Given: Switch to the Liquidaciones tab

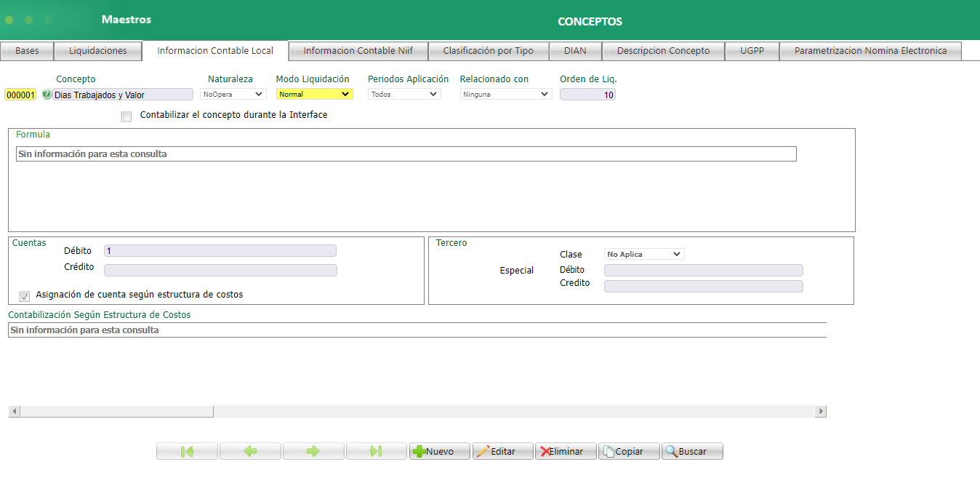Looking at the screenshot, I should 98,51.
